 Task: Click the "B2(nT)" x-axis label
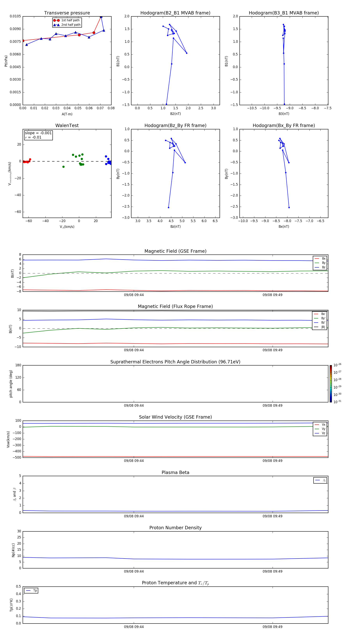[175, 114]
